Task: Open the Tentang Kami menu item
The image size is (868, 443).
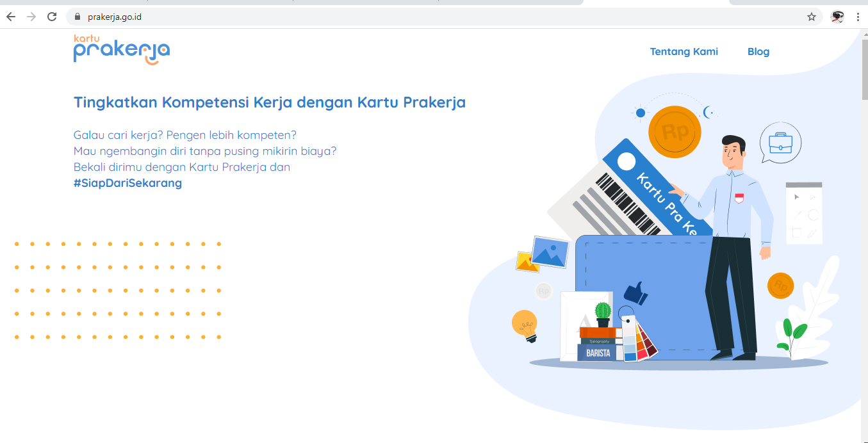Action: pyautogui.click(x=684, y=52)
